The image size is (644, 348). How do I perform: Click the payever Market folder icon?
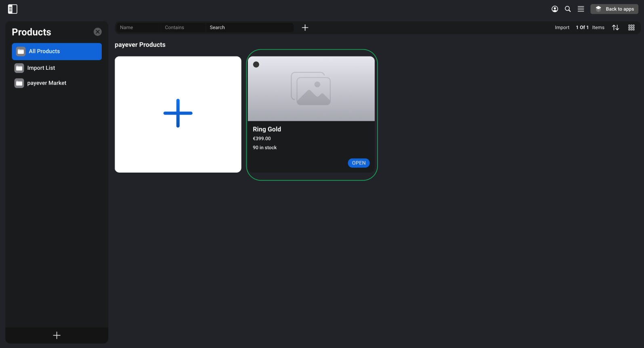pos(19,83)
